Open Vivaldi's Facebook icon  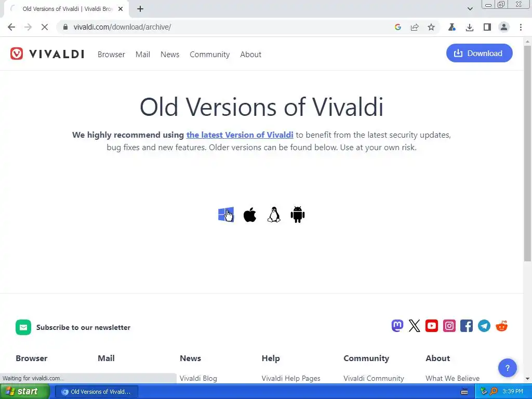tap(467, 326)
